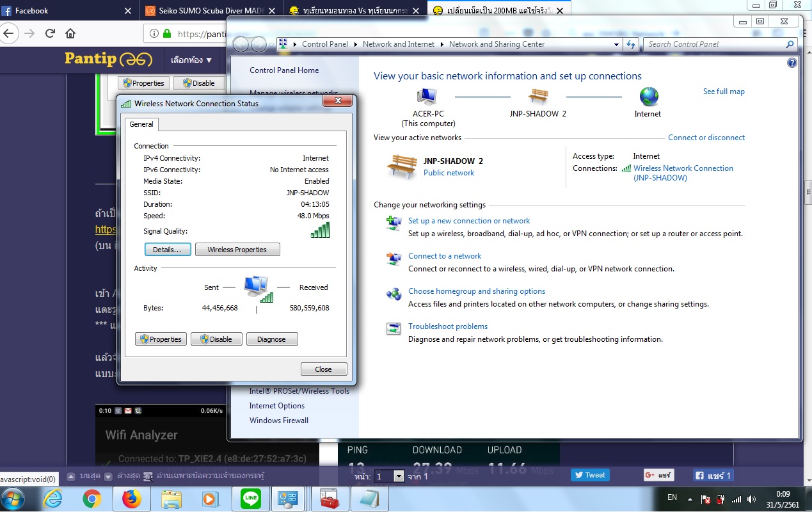Open the Windows Start menu
Viewport: 812px width, 514px height.
coord(13,499)
